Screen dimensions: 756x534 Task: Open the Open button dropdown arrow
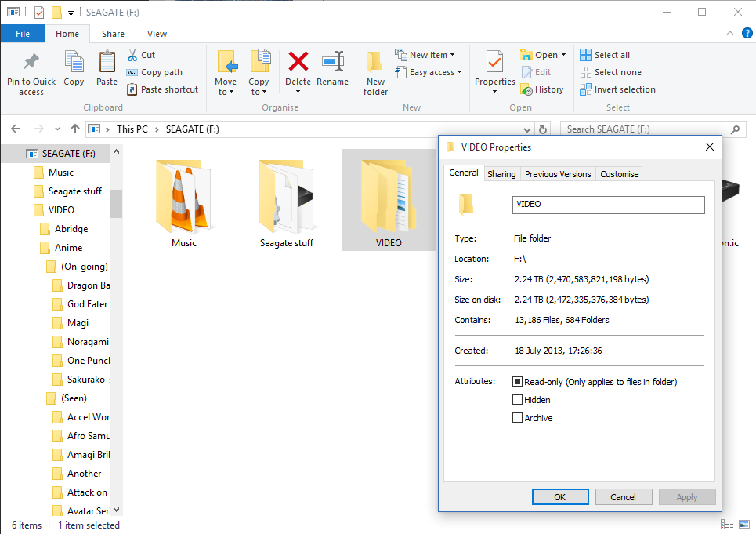click(x=563, y=55)
